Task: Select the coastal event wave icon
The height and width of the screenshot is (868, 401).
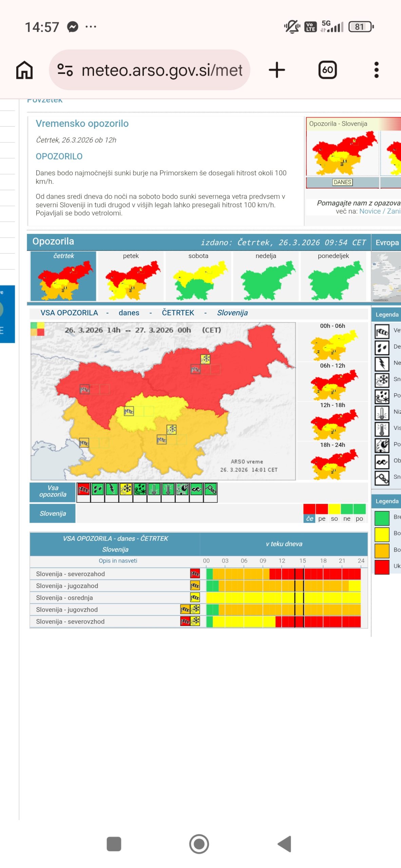Action: click(196, 489)
